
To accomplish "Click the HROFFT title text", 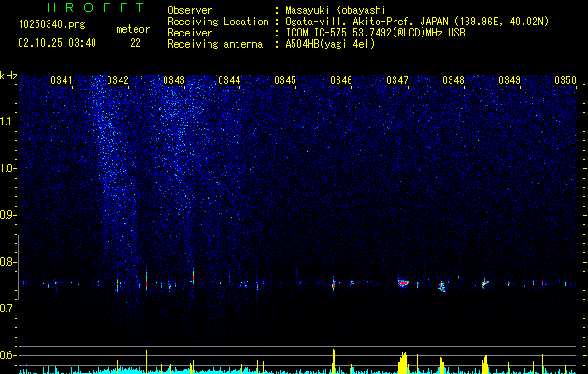I will (95, 7).
